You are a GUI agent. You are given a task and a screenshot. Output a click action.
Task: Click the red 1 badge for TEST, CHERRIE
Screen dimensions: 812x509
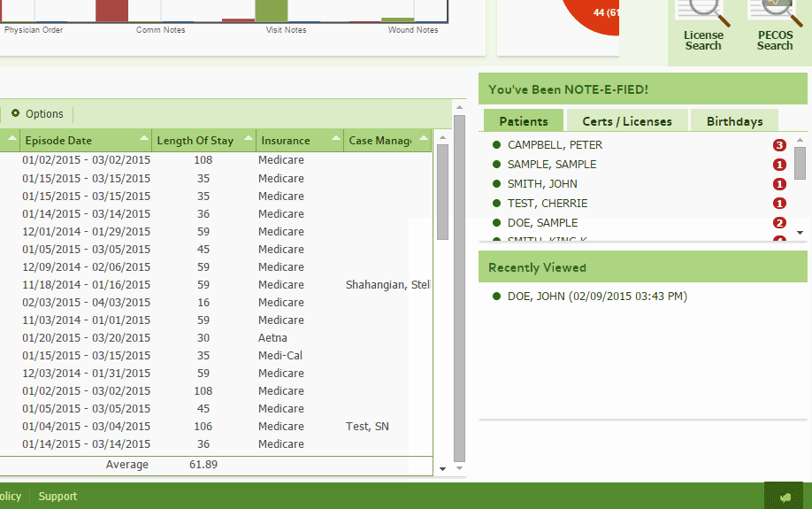779,204
